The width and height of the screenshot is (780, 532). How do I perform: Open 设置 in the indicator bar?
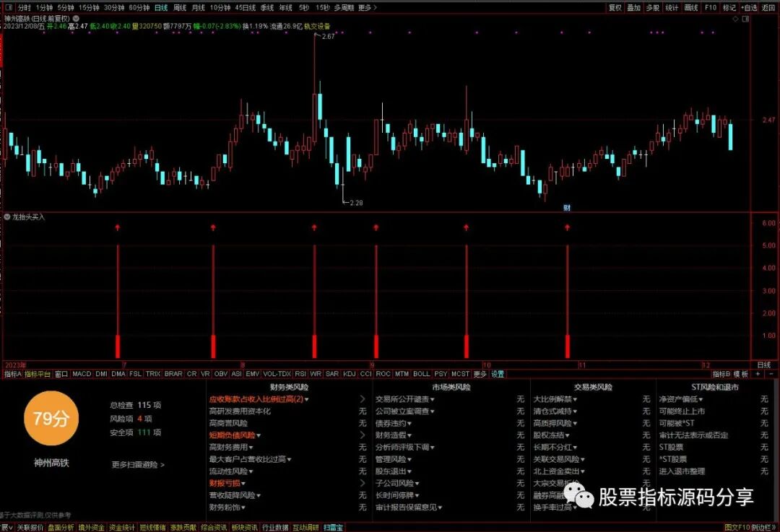pos(498,374)
